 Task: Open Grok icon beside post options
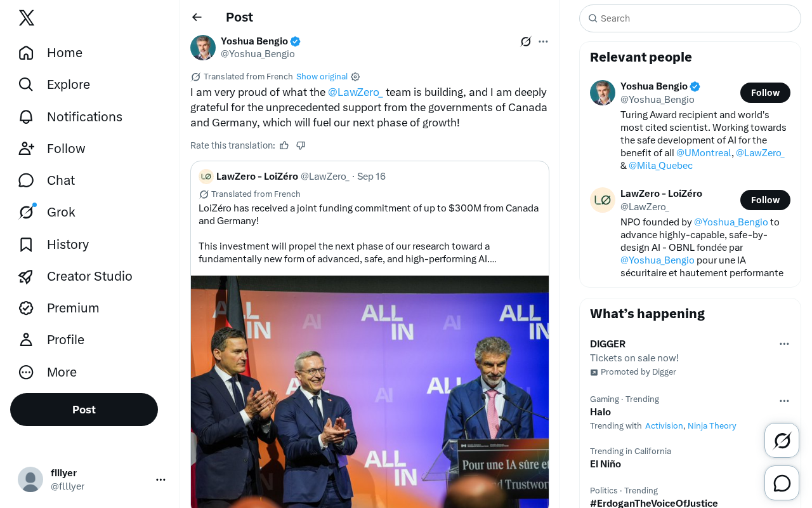point(526,41)
